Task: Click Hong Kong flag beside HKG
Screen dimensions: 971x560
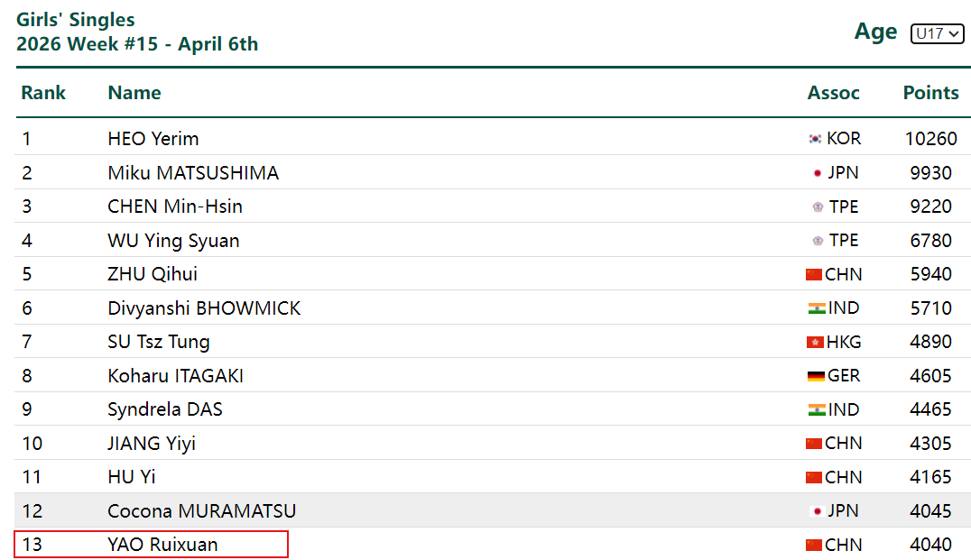Action: pyautogui.click(x=815, y=342)
